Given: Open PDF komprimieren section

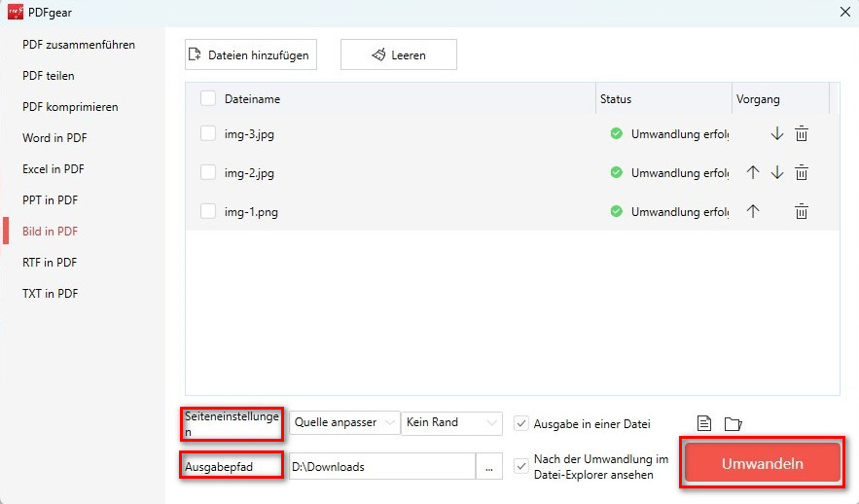Looking at the screenshot, I should 70,107.
